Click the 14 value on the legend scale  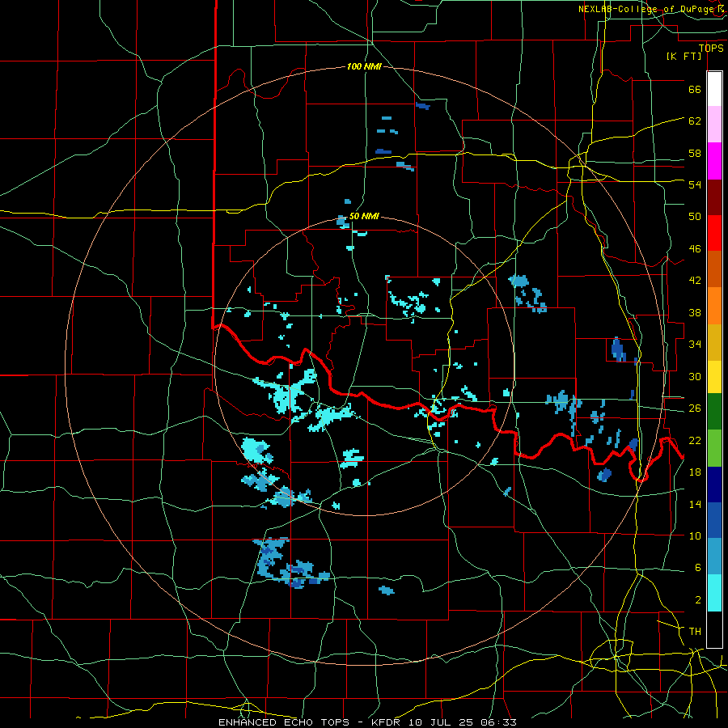click(x=695, y=504)
